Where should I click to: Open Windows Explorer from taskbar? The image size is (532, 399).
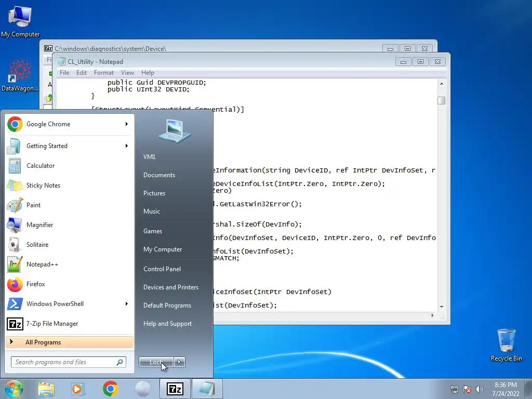click(x=46, y=389)
